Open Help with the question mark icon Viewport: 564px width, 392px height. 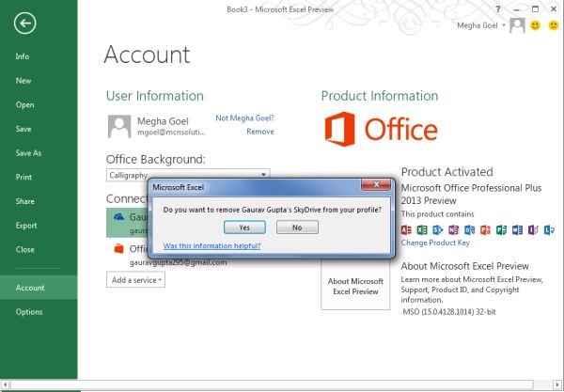pos(498,9)
